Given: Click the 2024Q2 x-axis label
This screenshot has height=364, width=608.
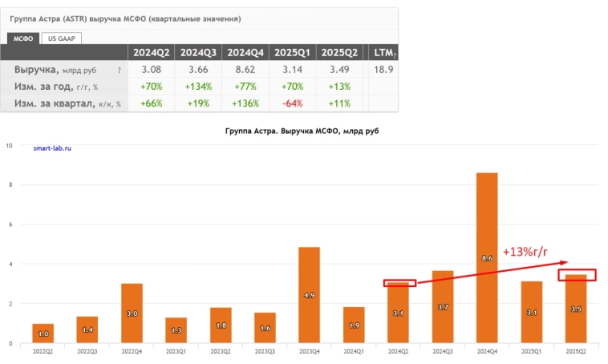Looking at the screenshot, I should tap(398, 351).
